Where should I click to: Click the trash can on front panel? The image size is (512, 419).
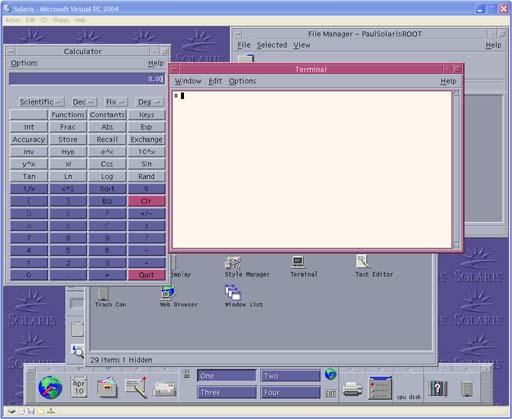(x=467, y=389)
